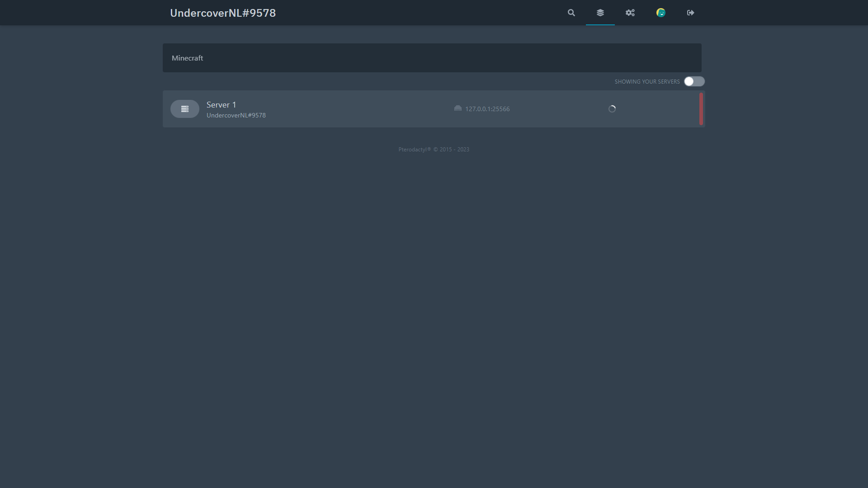Click the network icon beside the IP address

coord(458,108)
